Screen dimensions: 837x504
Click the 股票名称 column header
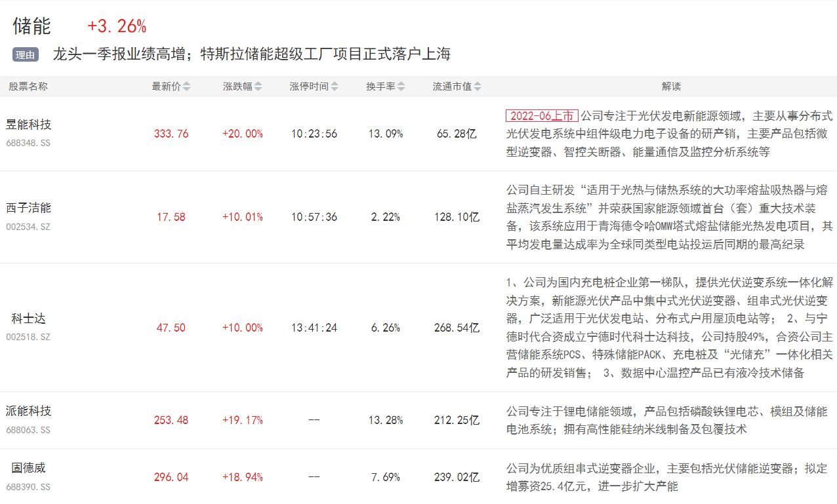[28, 87]
